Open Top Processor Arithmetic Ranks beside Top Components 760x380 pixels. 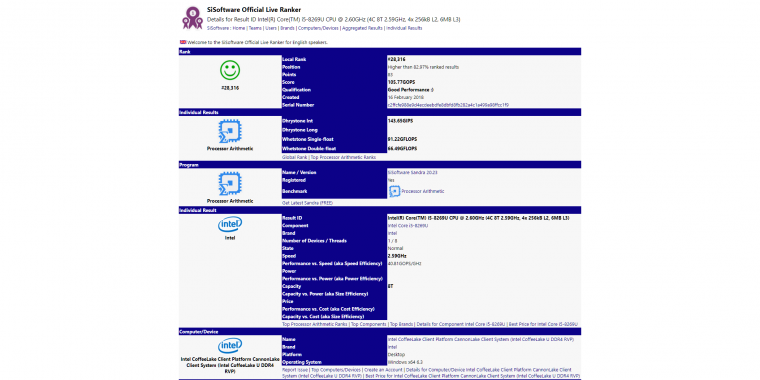tap(315, 324)
